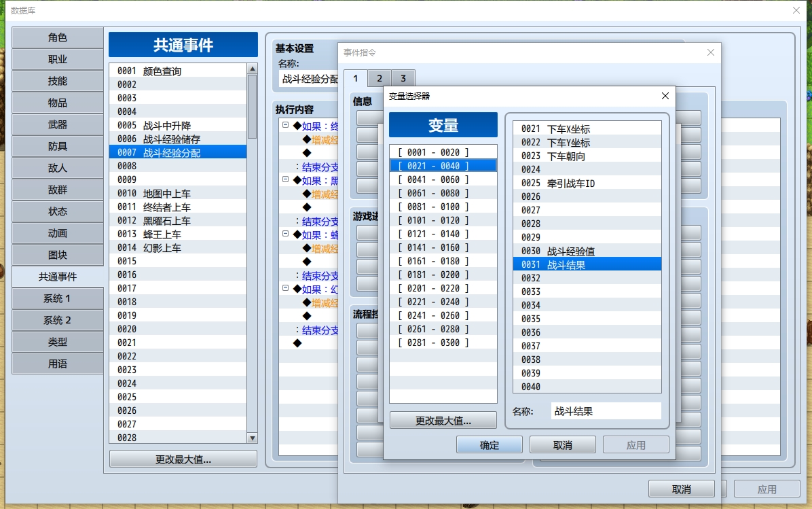Click 取消 in the database window bottom
This screenshot has width=812, height=509.
(x=682, y=489)
